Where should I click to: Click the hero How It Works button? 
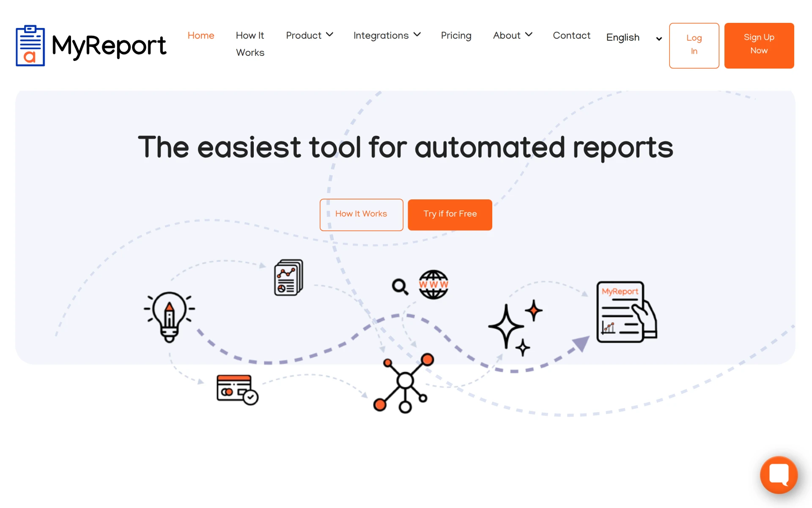coord(361,215)
